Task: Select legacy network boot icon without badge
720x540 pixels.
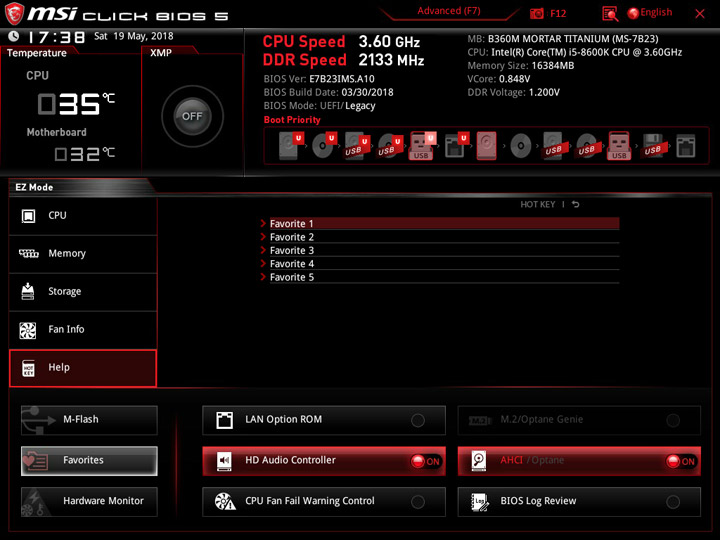Action: (686, 146)
